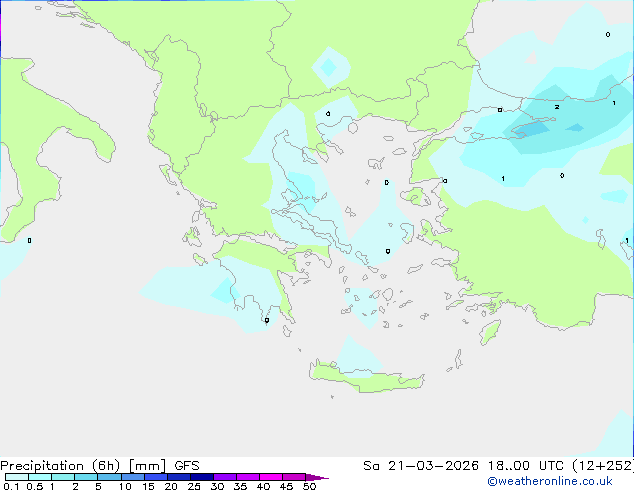Click the purple above-50 legend arrow tip
Image resolution: width=634 pixels, height=490 pixels.
coord(318,477)
